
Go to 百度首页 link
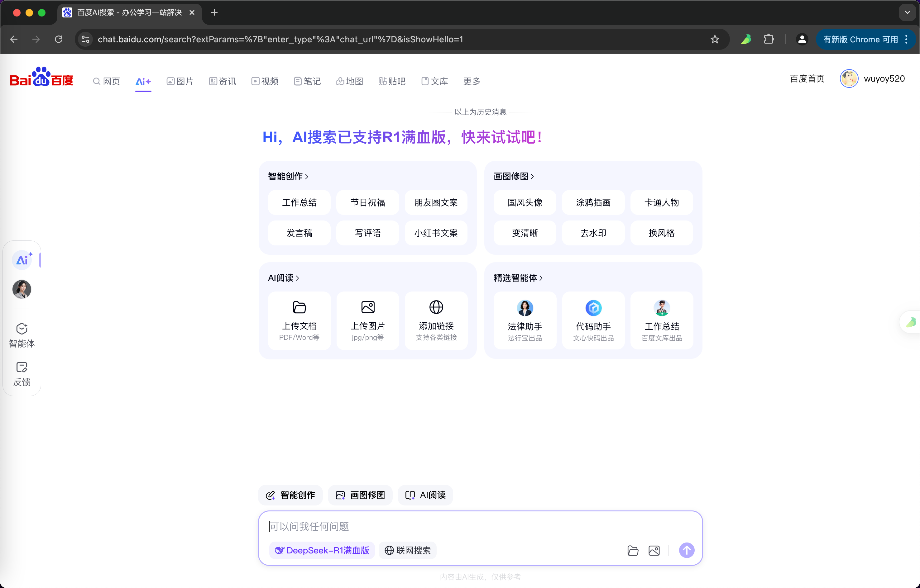(x=807, y=79)
